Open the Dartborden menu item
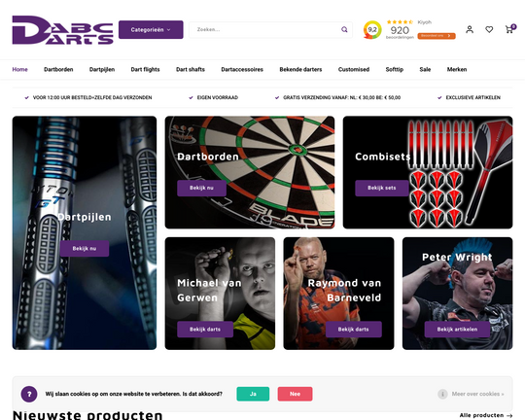Viewport: 525px width, 420px height. 58,69
